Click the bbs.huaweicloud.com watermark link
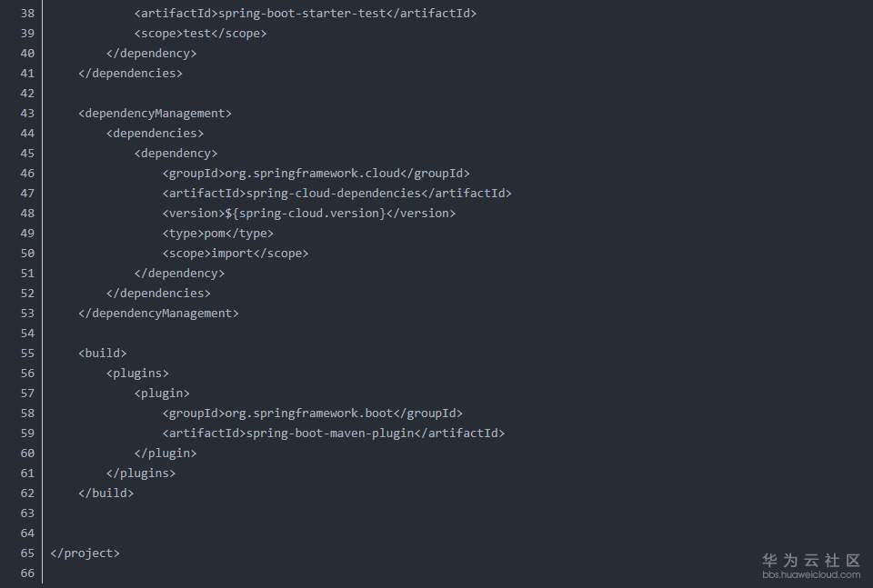Image resolution: width=873 pixels, height=588 pixels. 811,574
